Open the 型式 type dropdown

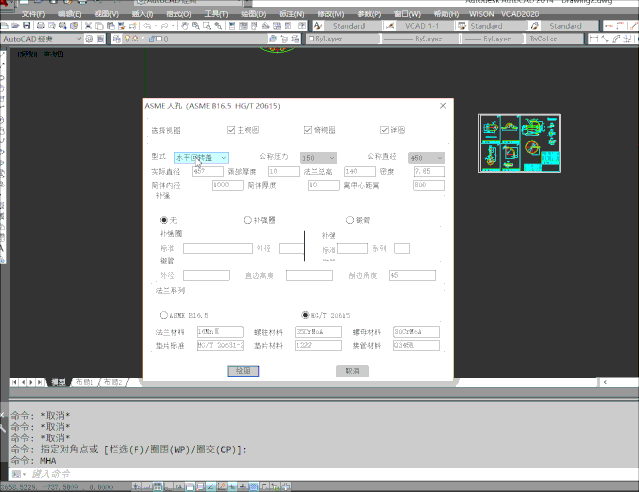click(x=201, y=158)
